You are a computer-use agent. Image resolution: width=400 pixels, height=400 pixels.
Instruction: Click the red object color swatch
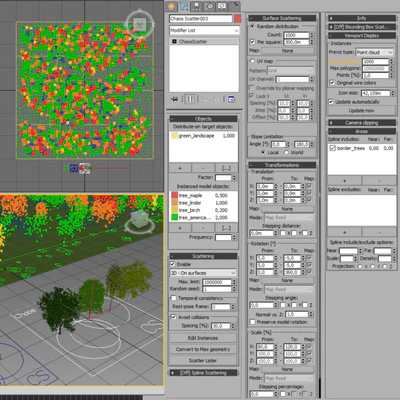(x=237, y=19)
